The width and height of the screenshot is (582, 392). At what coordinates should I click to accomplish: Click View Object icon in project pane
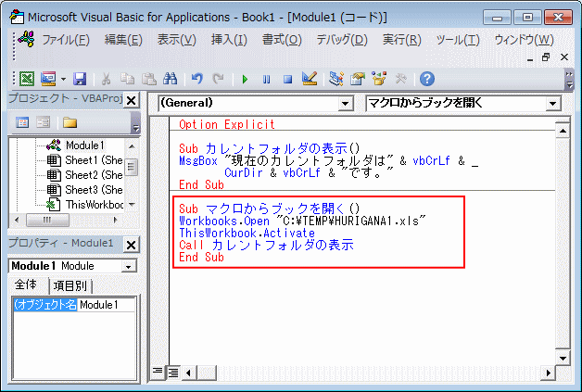(x=44, y=122)
